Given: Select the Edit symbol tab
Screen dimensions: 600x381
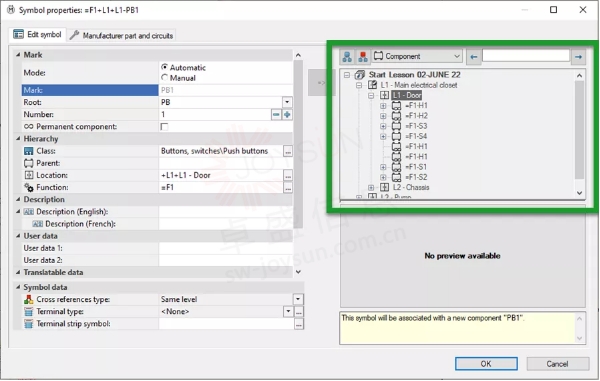Looking at the screenshot, I should pos(38,34).
